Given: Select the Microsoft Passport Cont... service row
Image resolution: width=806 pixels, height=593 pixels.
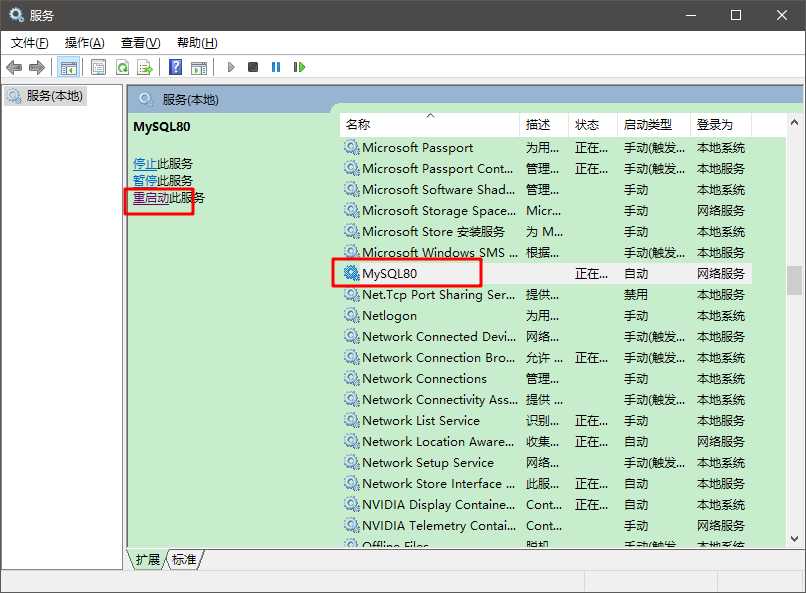Looking at the screenshot, I should click(x=547, y=169).
